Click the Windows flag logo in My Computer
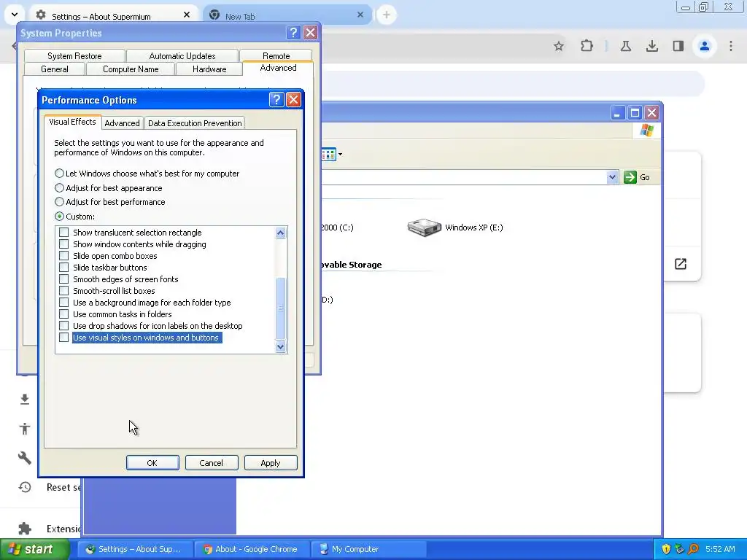Image resolution: width=747 pixels, height=560 pixels. (647, 130)
